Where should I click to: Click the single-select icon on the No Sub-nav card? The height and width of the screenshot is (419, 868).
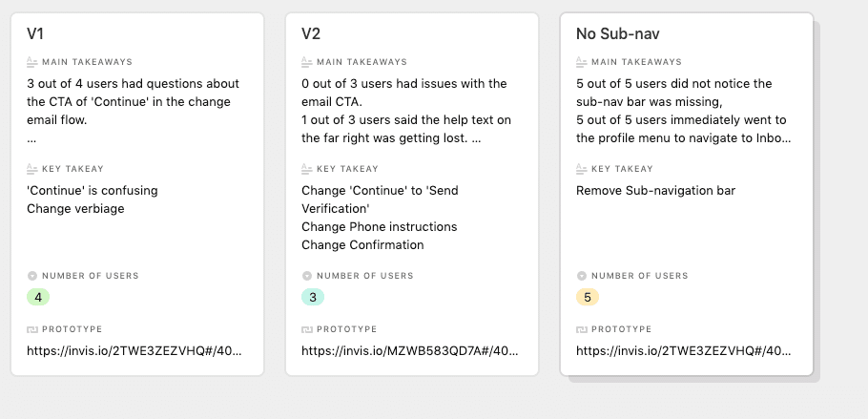[581, 276]
